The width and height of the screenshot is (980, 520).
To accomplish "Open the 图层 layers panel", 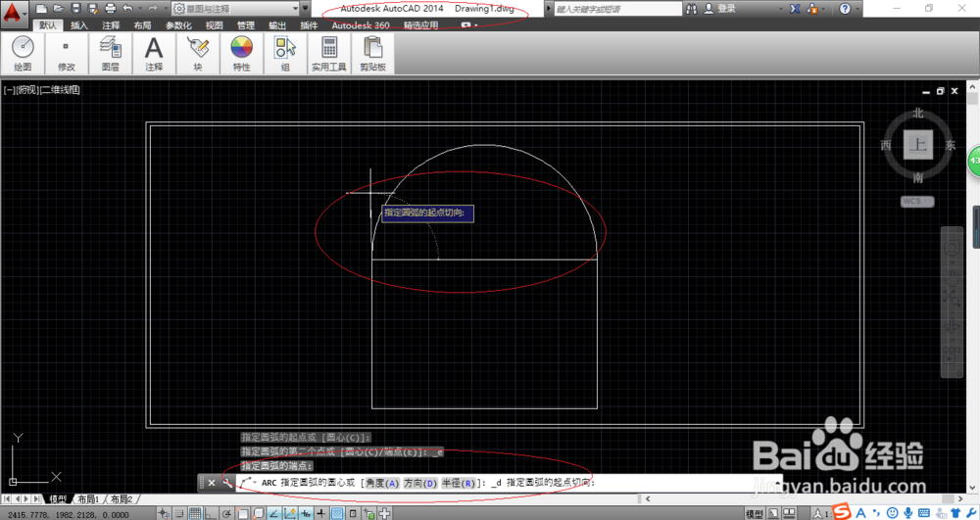I will pyautogui.click(x=111, y=53).
